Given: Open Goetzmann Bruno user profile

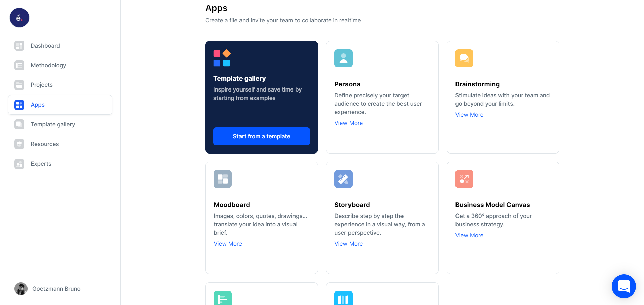Looking at the screenshot, I should click(48, 289).
